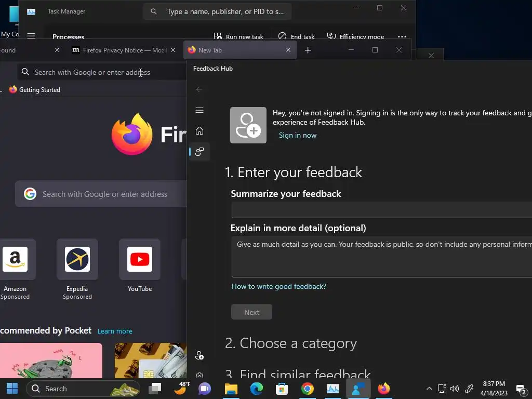Screen dimensions: 532x399
Task: Open a new Firefox tab with plus button
Action: 308,50
